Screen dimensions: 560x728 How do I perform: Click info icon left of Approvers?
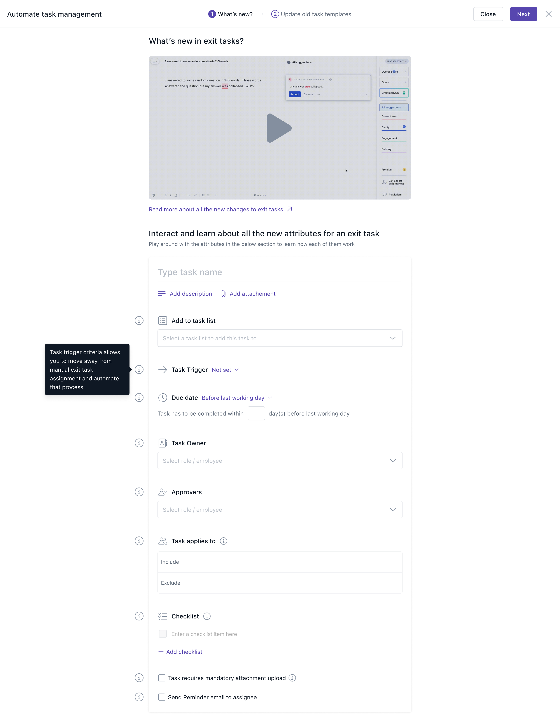point(139,492)
